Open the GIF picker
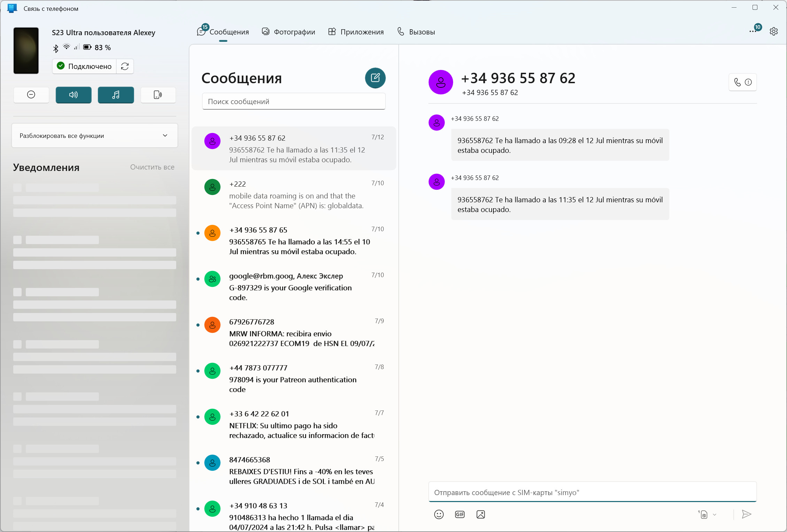 click(460, 514)
